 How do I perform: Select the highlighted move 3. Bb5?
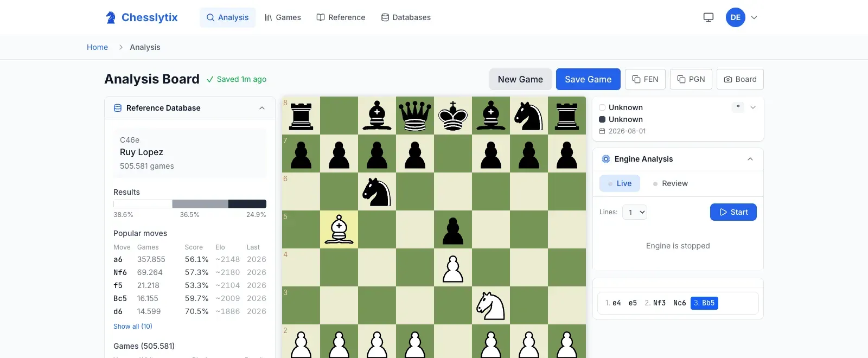point(704,303)
